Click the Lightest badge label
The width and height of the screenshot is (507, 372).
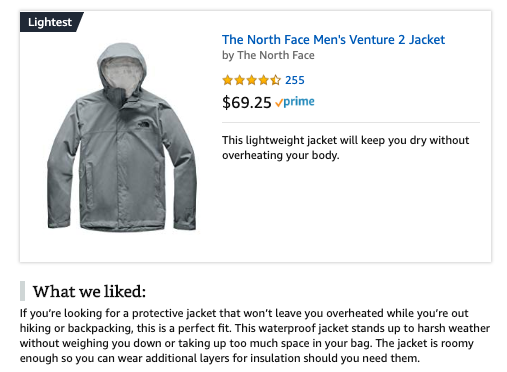pos(50,22)
